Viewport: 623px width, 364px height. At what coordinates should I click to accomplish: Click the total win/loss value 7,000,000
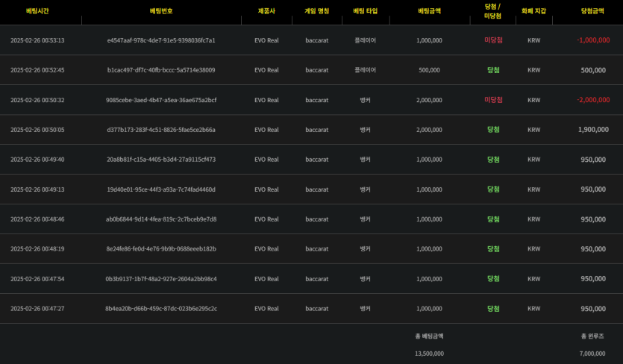point(592,353)
